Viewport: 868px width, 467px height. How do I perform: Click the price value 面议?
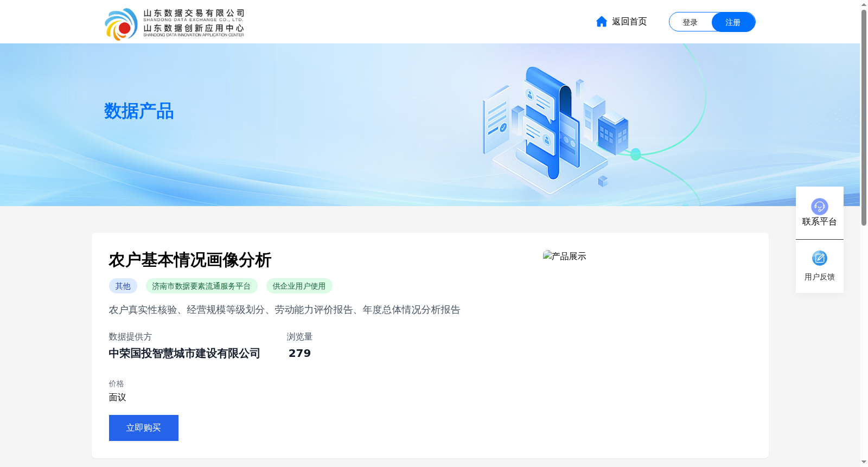coord(117,398)
